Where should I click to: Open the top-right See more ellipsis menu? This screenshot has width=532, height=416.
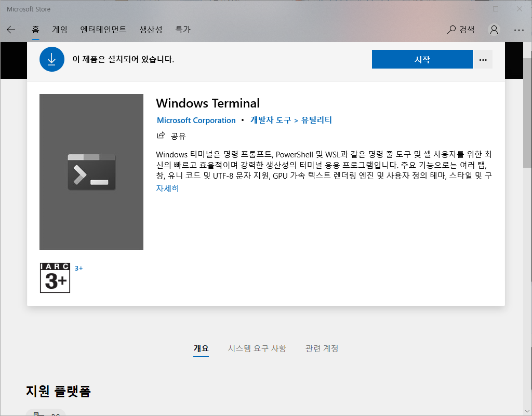519,30
